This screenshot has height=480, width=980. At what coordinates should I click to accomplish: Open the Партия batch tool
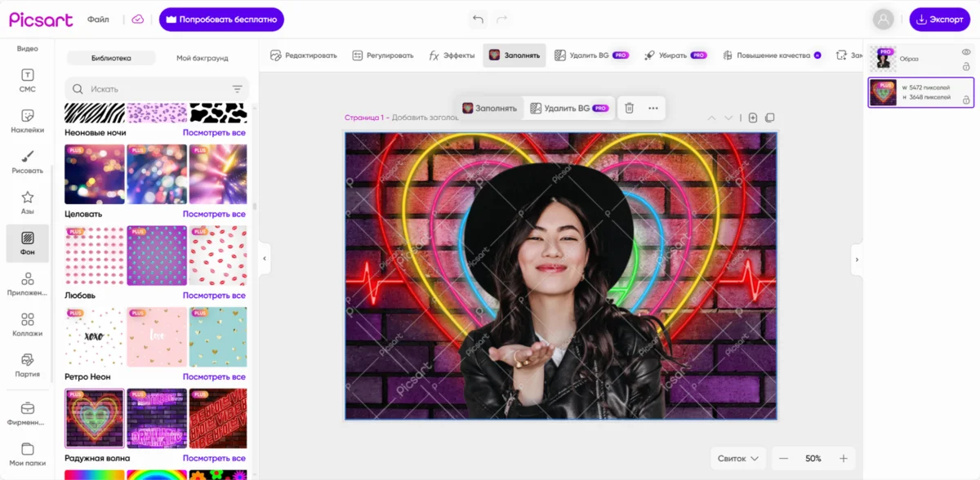pos(27,365)
